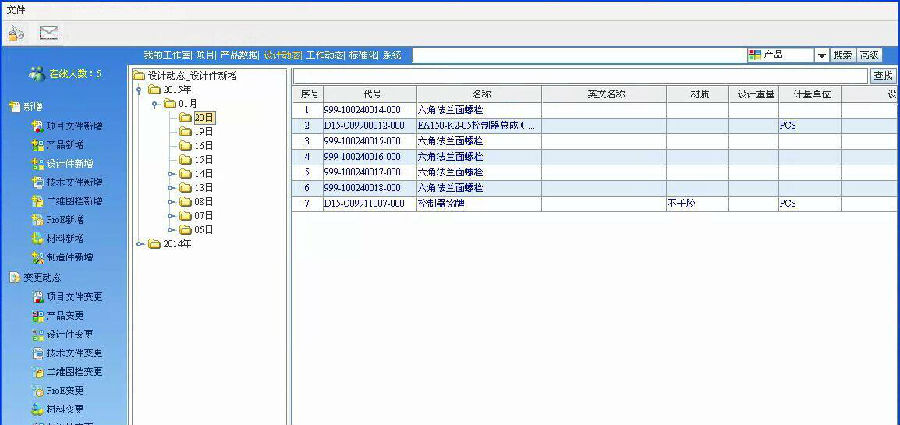This screenshot has height=425, width=900.
Task: Open the 产品数据 navigation tab
Action: coord(239,56)
